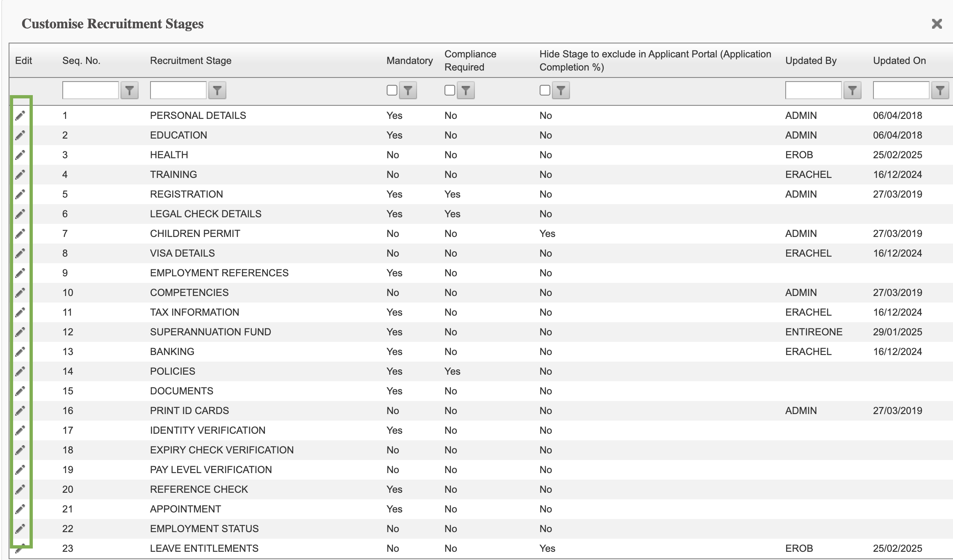The height and width of the screenshot is (560, 953).
Task: Click Mandatory 'No' in PRINT ID CARDS row
Action: point(393,411)
